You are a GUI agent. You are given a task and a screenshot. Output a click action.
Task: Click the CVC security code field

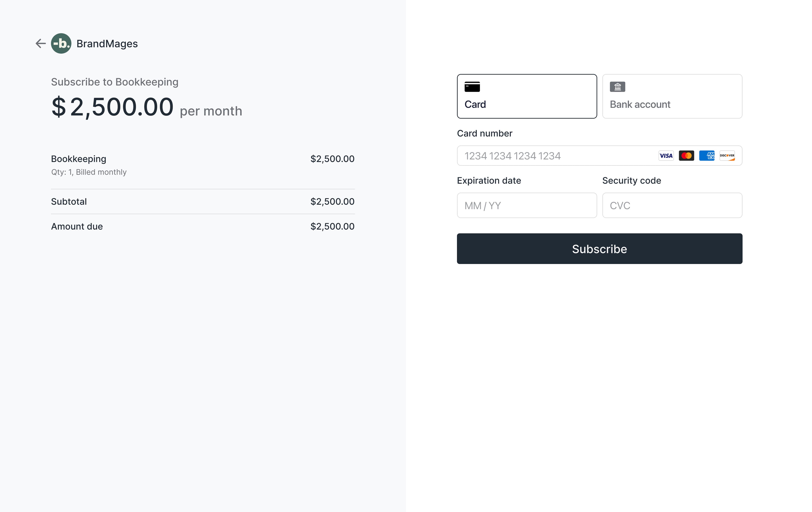[x=672, y=205]
